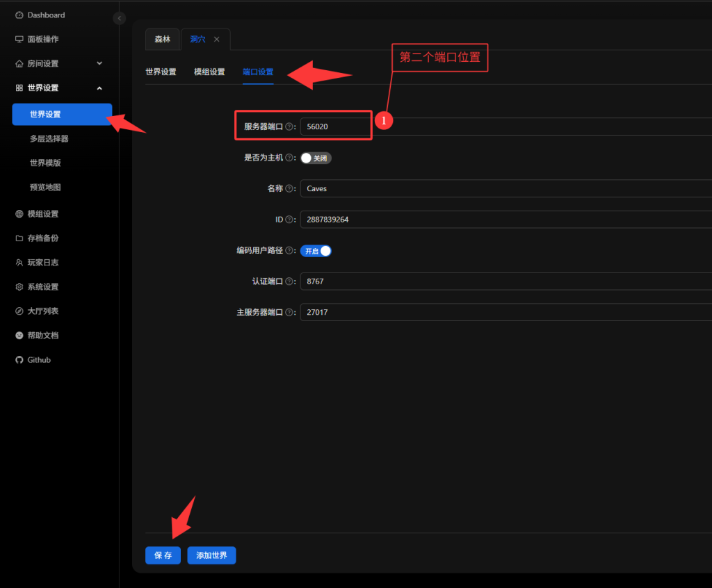This screenshot has height=588, width=712.
Task: Click the 保存 button
Action: [163, 556]
